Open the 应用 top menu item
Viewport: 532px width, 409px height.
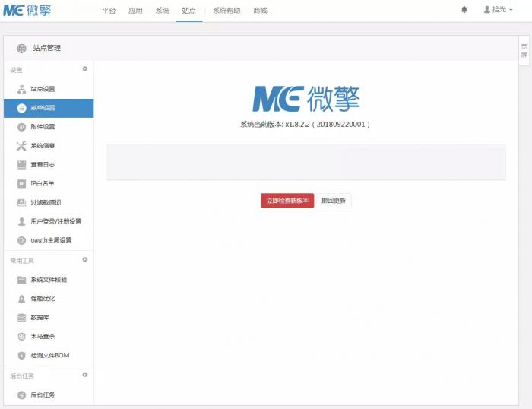135,11
